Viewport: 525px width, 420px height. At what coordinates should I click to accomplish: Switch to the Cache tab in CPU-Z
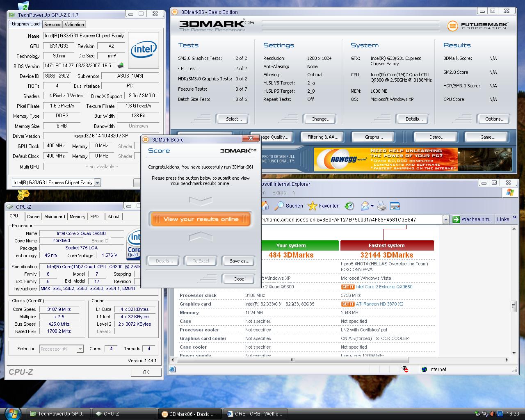(33, 217)
